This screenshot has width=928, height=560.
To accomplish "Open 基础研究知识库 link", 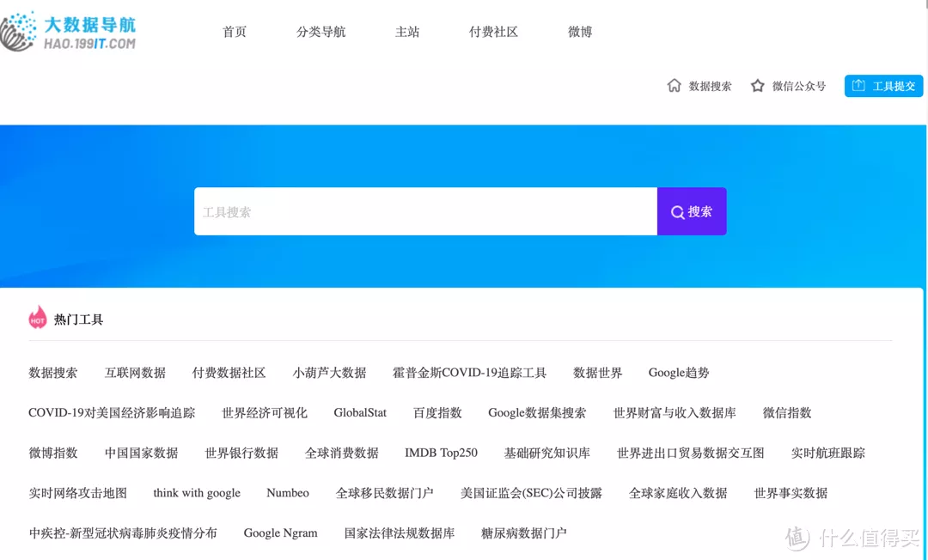I will click(546, 453).
